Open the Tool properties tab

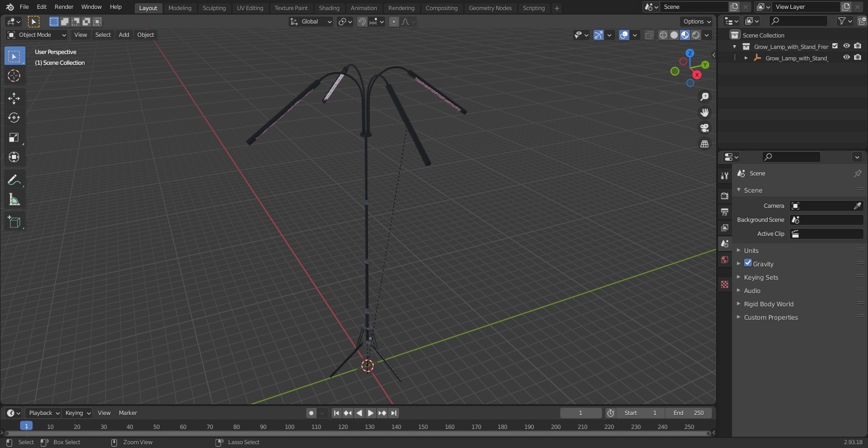[724, 175]
